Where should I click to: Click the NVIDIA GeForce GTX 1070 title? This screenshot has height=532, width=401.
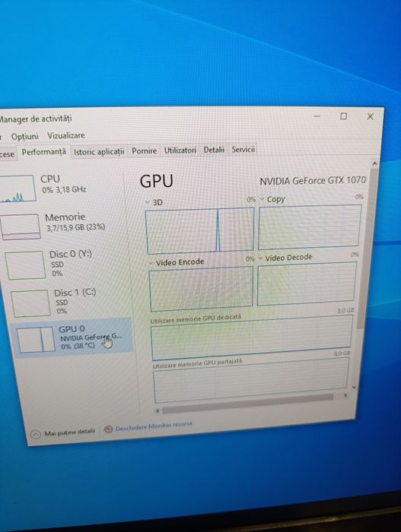[x=313, y=181]
